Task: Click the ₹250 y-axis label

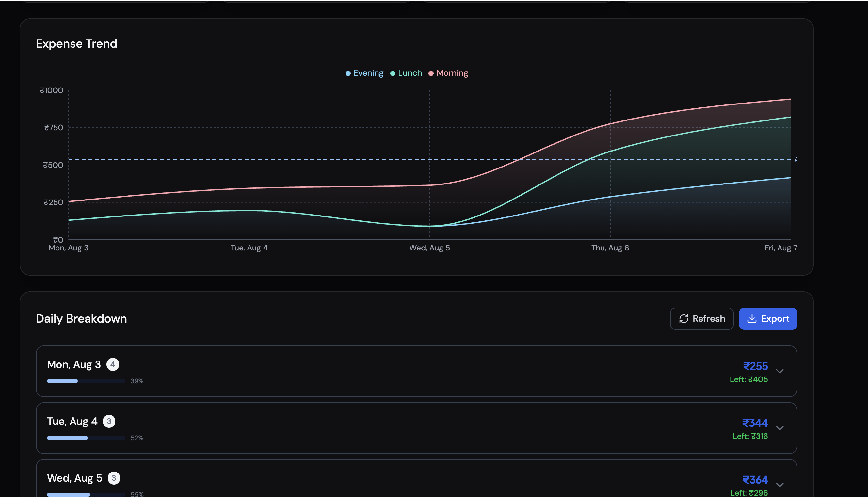Action: click(53, 202)
